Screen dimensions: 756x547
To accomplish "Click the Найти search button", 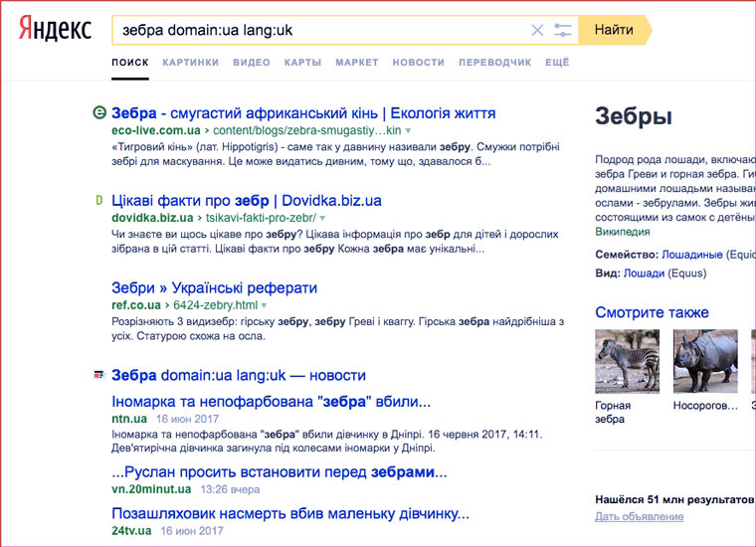I will click(x=615, y=30).
